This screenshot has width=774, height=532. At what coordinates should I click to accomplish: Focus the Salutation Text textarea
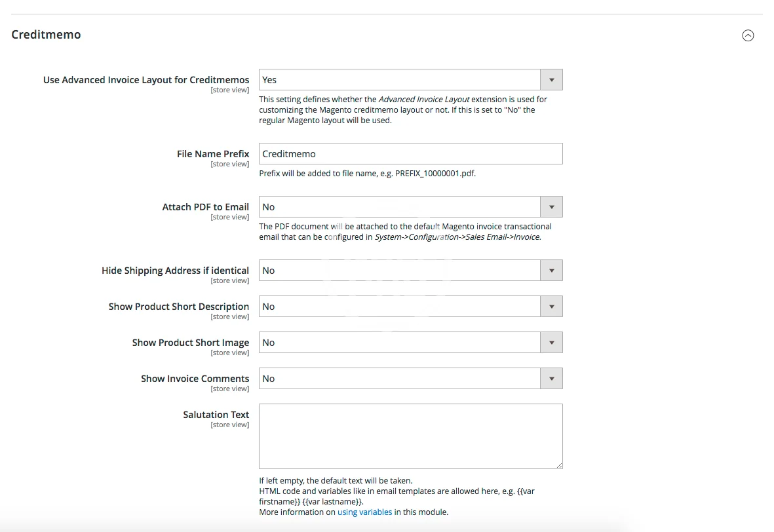click(x=410, y=436)
